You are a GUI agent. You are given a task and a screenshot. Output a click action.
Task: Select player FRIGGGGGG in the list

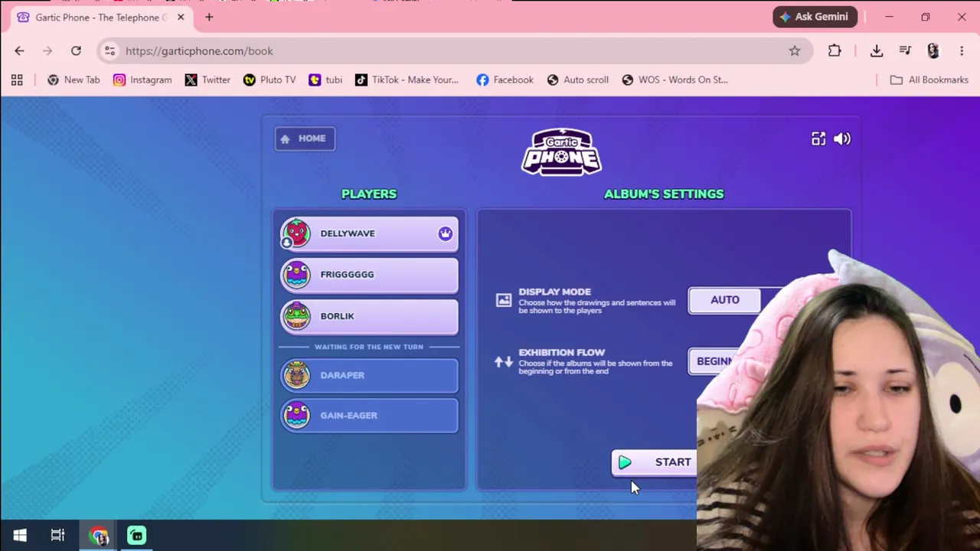point(369,275)
